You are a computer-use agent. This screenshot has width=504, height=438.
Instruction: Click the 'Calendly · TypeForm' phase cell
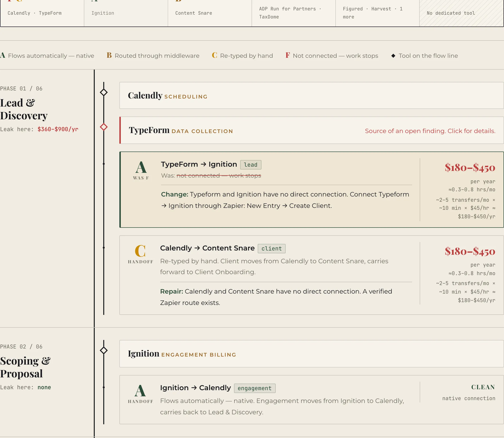42,13
